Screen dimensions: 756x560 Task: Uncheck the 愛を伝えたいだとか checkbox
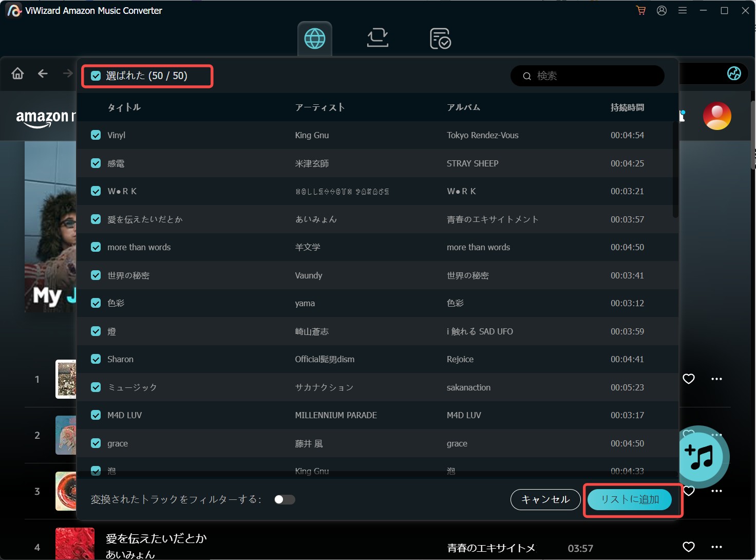click(96, 219)
